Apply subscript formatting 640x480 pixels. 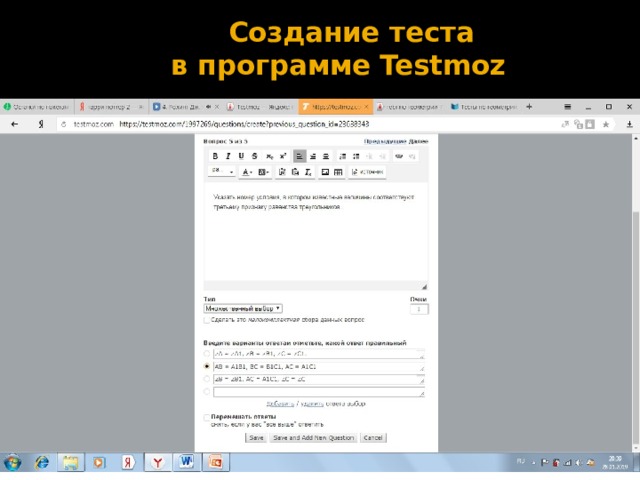[x=269, y=156]
